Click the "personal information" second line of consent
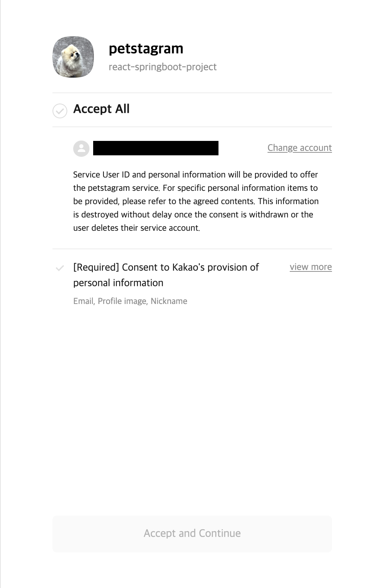Image resolution: width=383 pixels, height=588 pixels. click(x=118, y=283)
